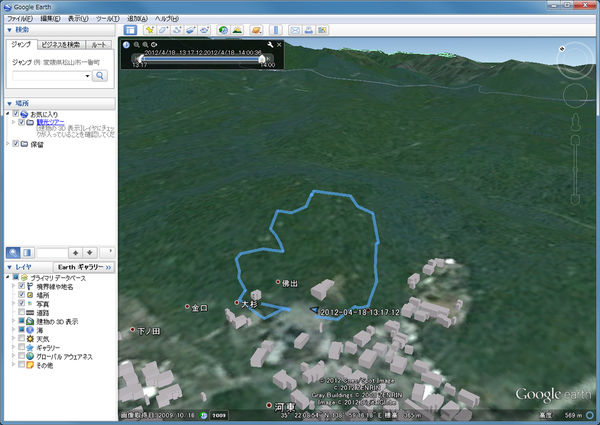Show historical imagery clock icon

pos(223,30)
